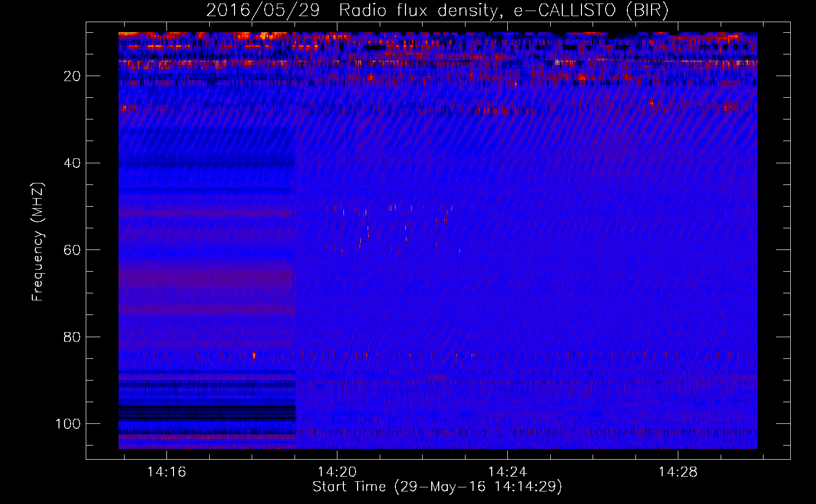This screenshot has height=504, width=816.
Task: Click the '40' frequency tick label
Action: pyautogui.click(x=73, y=163)
